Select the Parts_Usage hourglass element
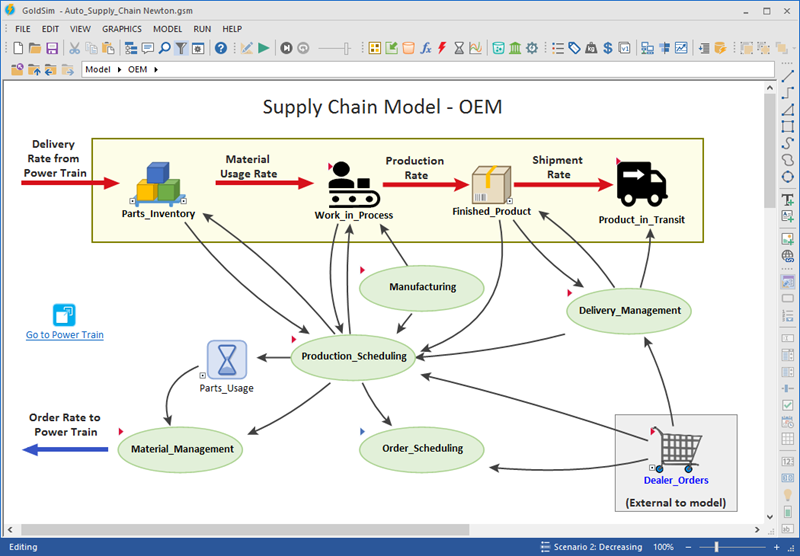This screenshot has height=556, width=800. pos(227,360)
